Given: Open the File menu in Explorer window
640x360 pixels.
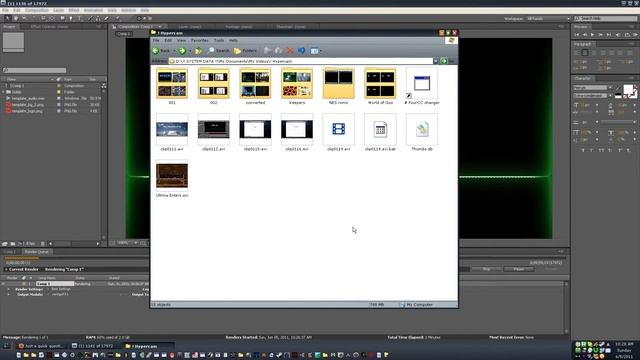Looking at the screenshot, I should pyautogui.click(x=156, y=40).
